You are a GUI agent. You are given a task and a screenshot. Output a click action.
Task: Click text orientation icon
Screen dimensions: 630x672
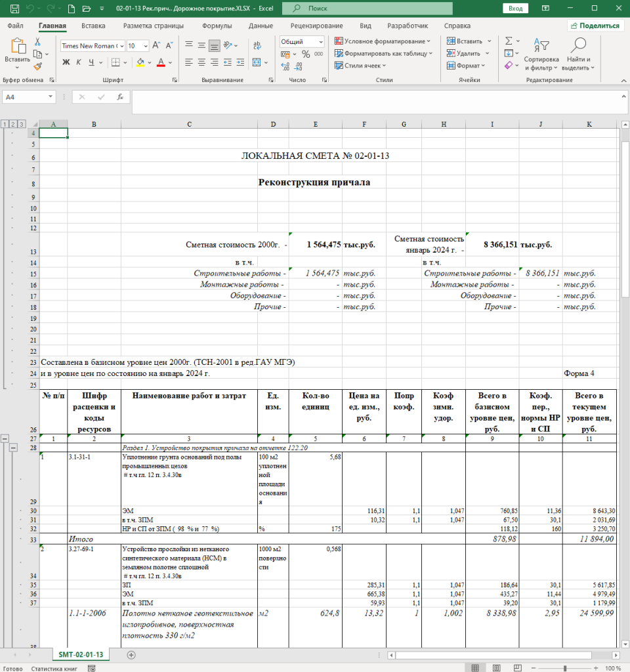[x=228, y=45]
